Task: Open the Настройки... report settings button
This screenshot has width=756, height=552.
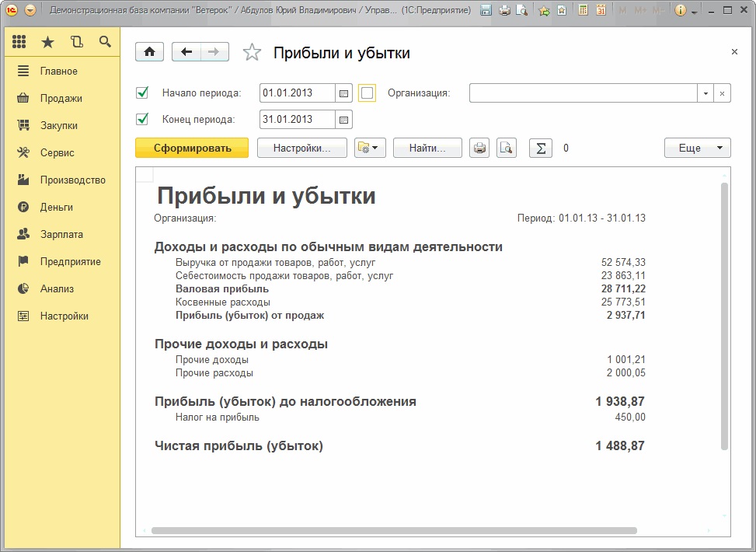Action: pyautogui.click(x=301, y=148)
